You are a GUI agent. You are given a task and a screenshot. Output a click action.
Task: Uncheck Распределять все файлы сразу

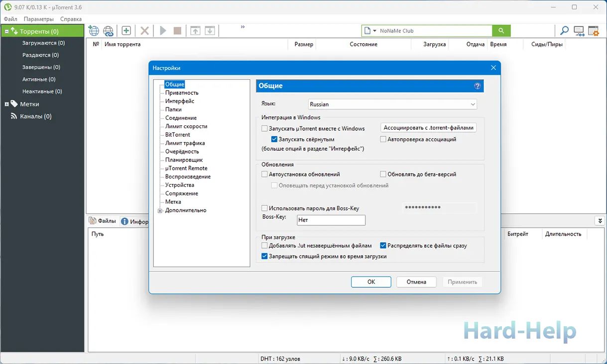coord(383,245)
